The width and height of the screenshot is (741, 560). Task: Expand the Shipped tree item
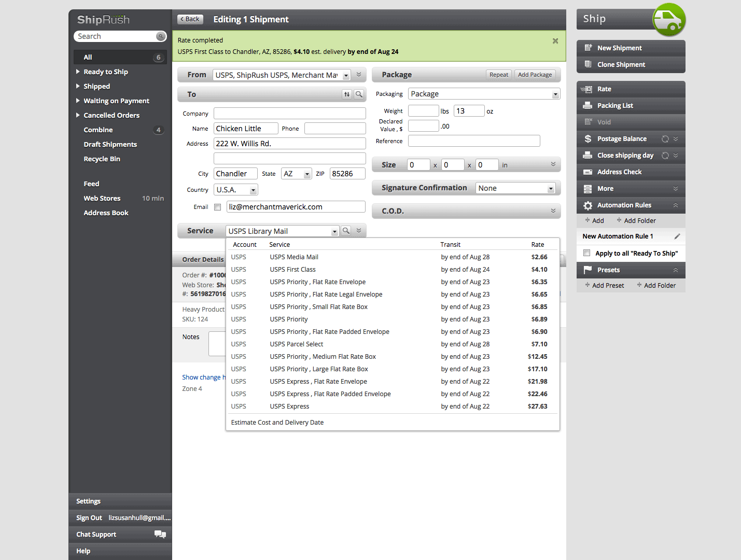pos(78,86)
